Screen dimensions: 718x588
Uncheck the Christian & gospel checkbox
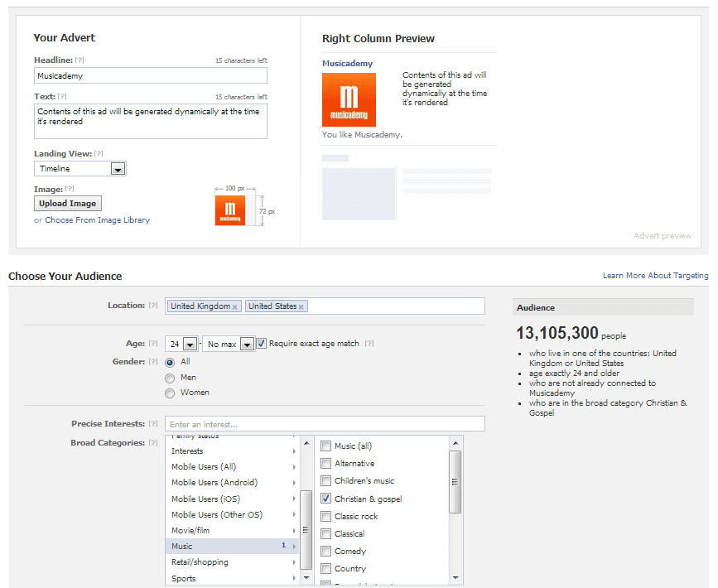pyautogui.click(x=326, y=499)
